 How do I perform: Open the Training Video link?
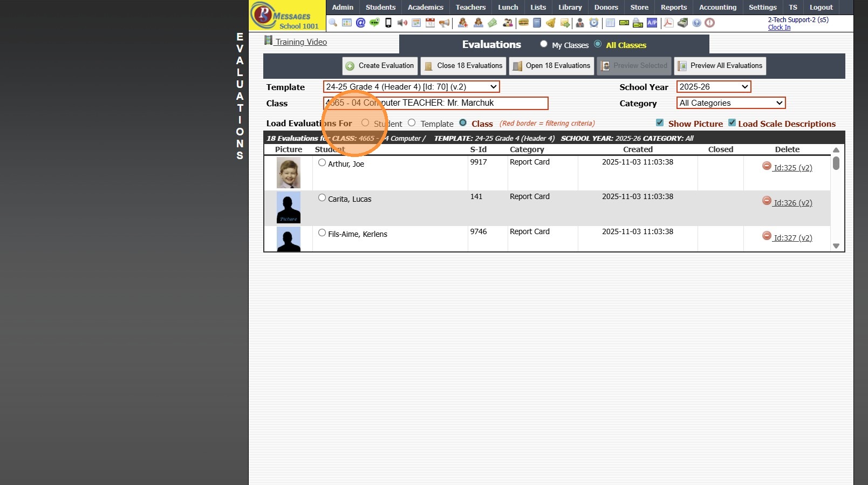click(300, 42)
